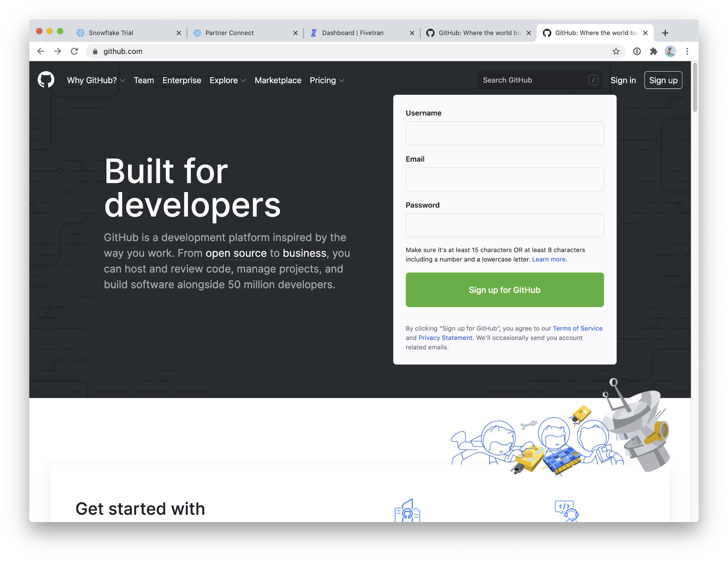Click the page vertical scrollbar
Image resolution: width=728 pixels, height=561 pixels.
694,87
